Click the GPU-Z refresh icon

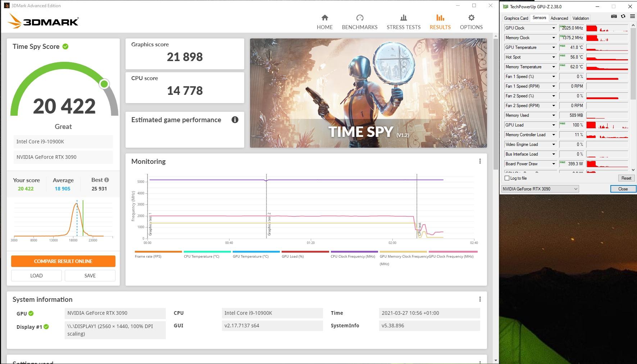point(623,17)
